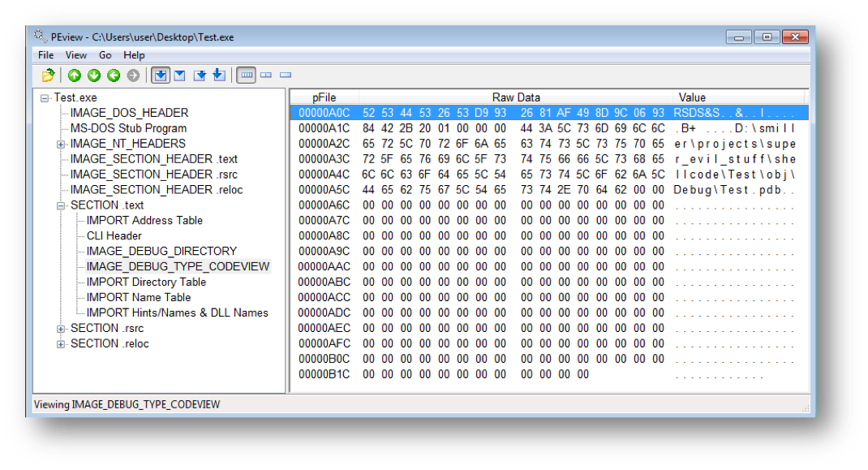The image size is (868, 470).
Task: Open the Help menu
Action: click(x=134, y=55)
